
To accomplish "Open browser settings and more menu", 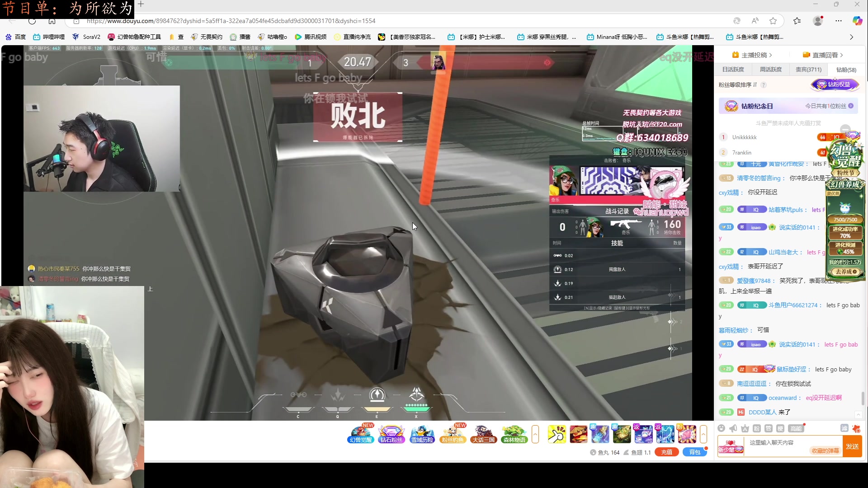I will tap(839, 21).
